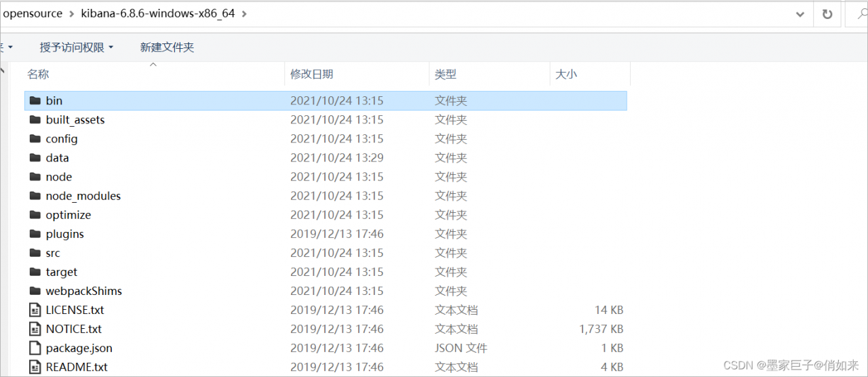Click the node_modules folder icon
Viewport: 868px width, 377px height.
[35, 195]
